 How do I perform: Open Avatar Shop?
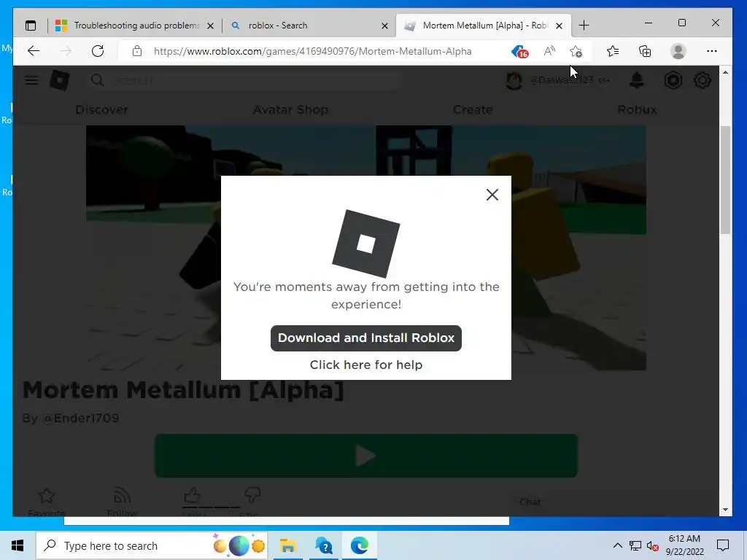point(290,109)
